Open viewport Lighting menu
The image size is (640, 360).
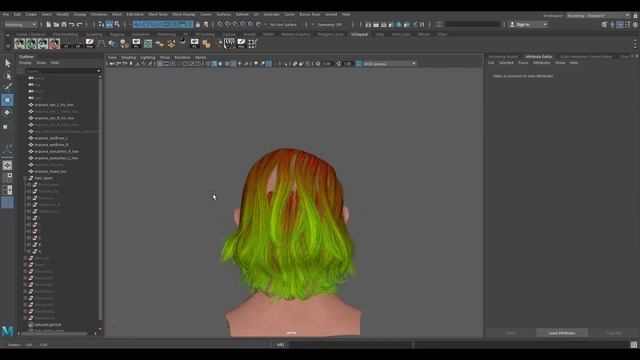click(148, 58)
